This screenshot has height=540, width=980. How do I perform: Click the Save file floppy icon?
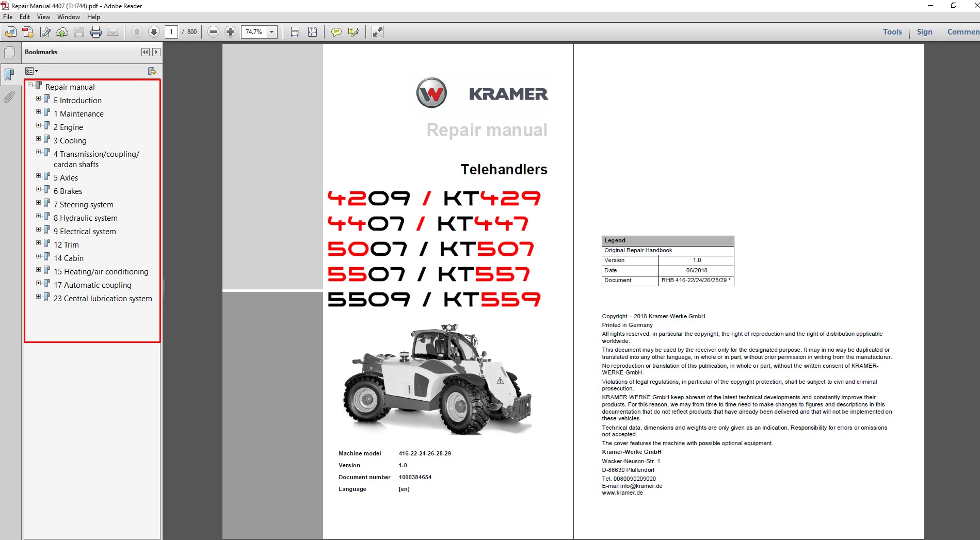[79, 32]
